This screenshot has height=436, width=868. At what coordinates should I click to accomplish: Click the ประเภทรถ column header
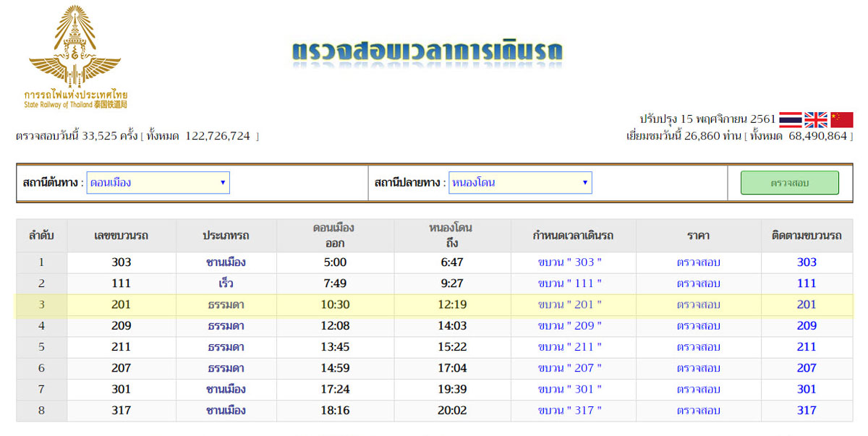tap(226, 236)
